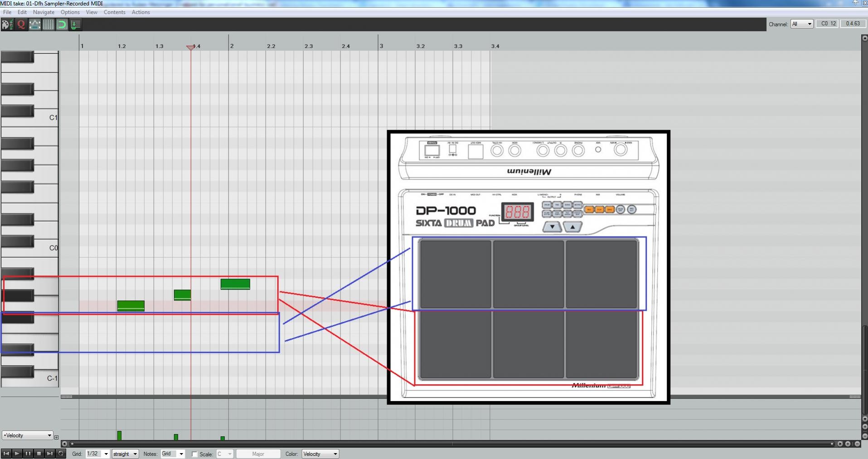The width and height of the screenshot is (868, 459).
Task: Zoom in horizontally with plus icon
Action: [848, 444]
